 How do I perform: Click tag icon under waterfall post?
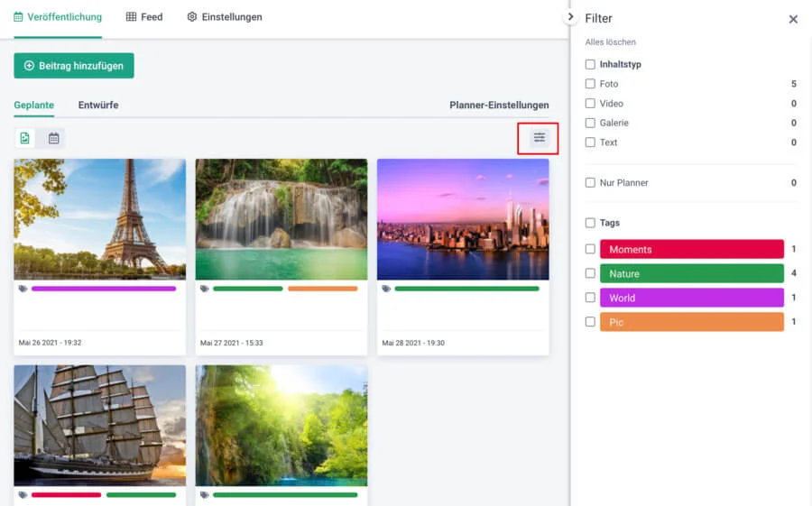point(205,289)
